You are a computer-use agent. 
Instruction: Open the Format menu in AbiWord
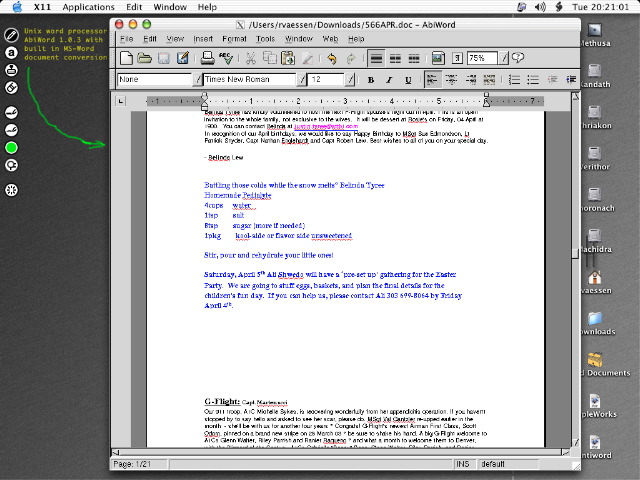[235, 38]
